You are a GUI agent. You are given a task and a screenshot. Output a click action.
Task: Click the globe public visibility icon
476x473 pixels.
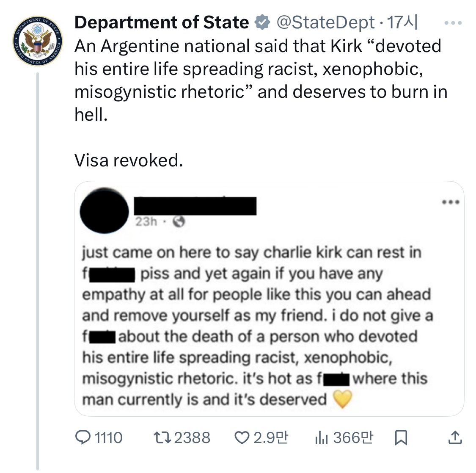pyautogui.click(x=180, y=221)
